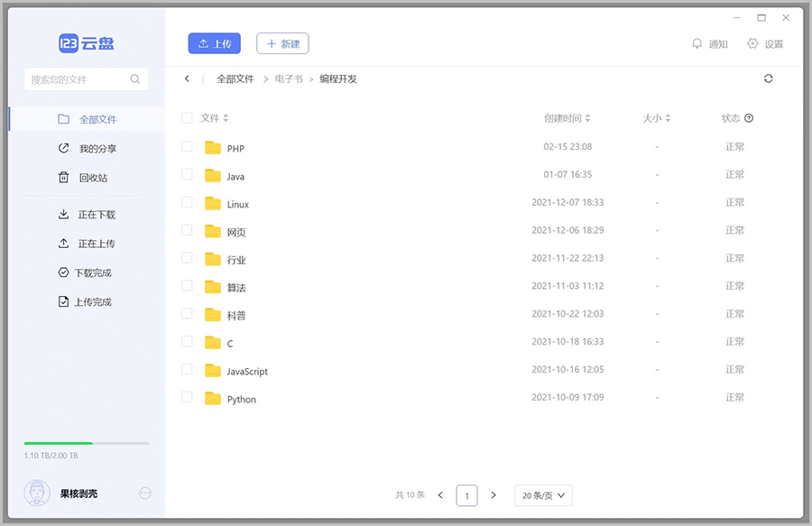Tick the checkbox for the PHP folder
Image resolution: width=812 pixels, height=526 pixels.
[x=187, y=146]
